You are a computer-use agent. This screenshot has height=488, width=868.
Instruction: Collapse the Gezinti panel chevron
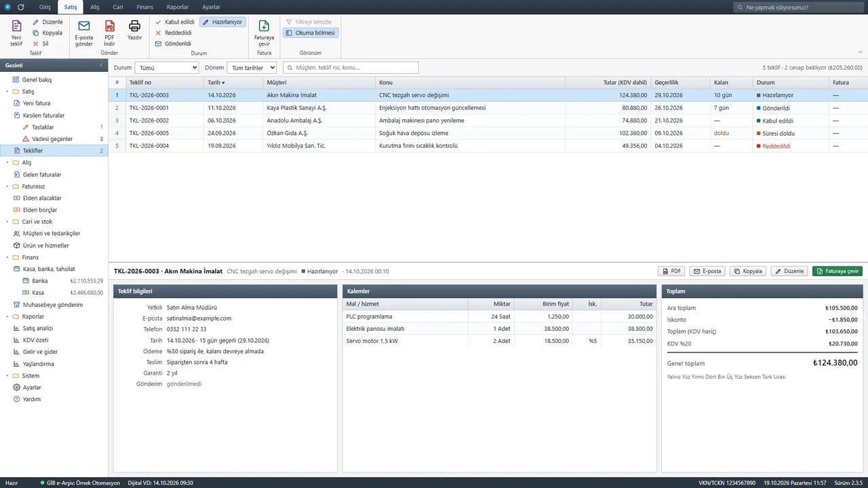(101, 65)
